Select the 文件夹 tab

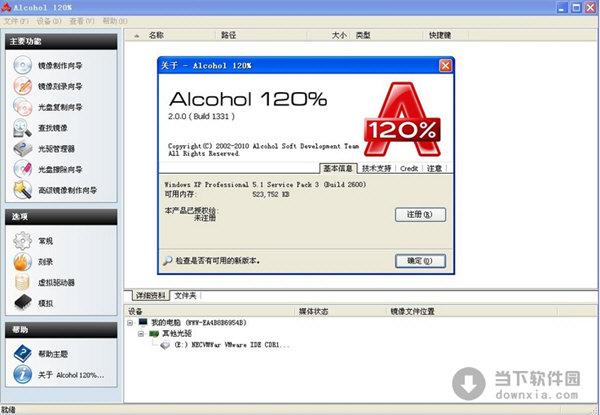[x=185, y=295]
